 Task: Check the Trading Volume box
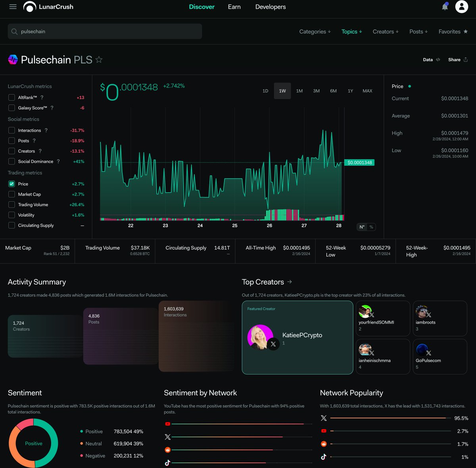(12, 205)
